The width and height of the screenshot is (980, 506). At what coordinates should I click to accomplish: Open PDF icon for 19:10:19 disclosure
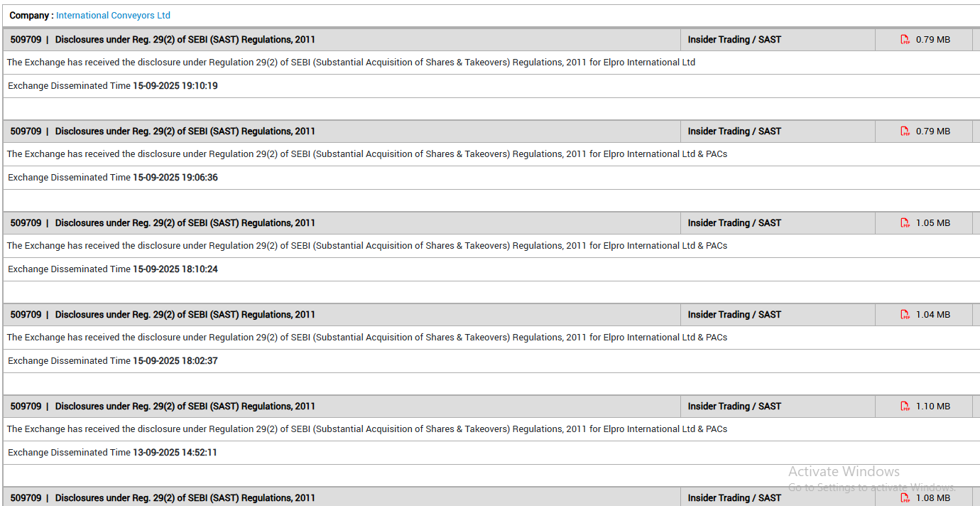click(x=905, y=40)
